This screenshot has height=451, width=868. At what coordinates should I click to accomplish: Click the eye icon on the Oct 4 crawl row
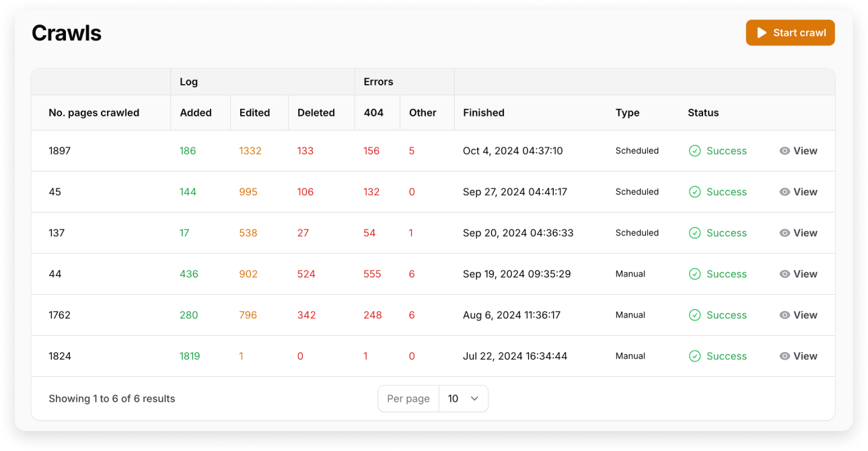coord(783,151)
